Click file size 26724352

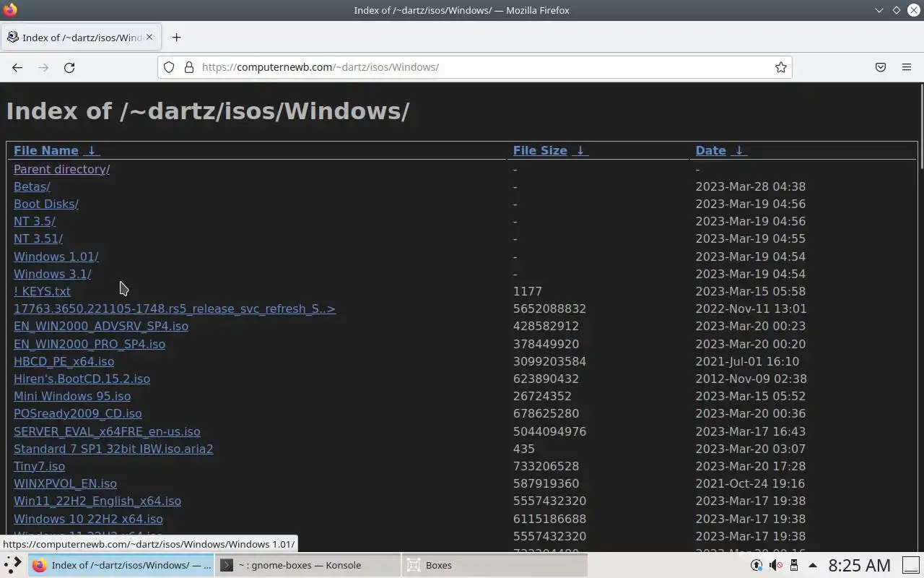[x=542, y=396]
